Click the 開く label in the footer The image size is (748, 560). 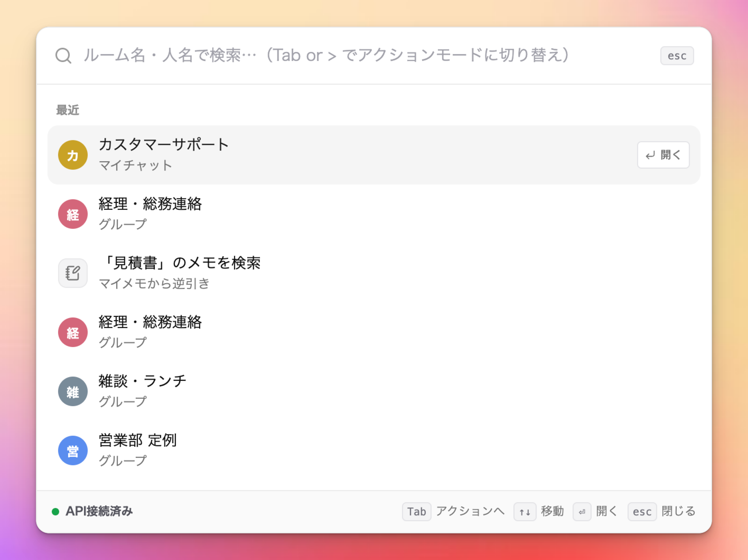tap(607, 511)
